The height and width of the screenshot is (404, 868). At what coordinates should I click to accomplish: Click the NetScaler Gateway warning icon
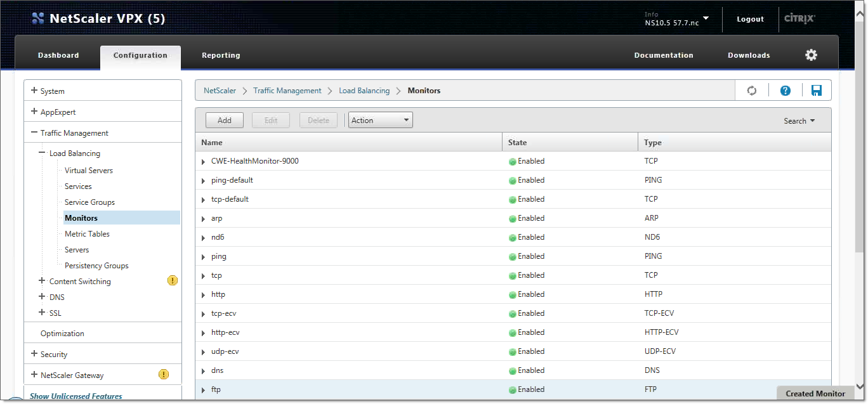(x=164, y=374)
